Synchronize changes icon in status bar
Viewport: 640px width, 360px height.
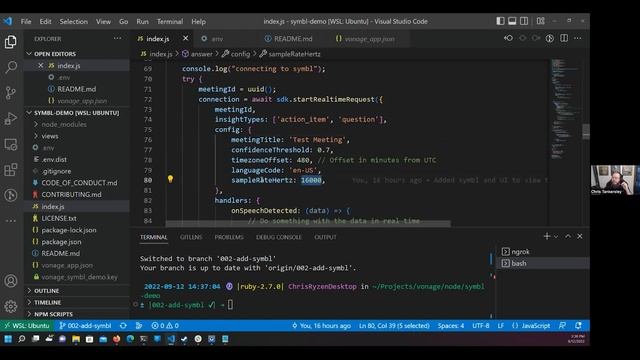click(123, 326)
